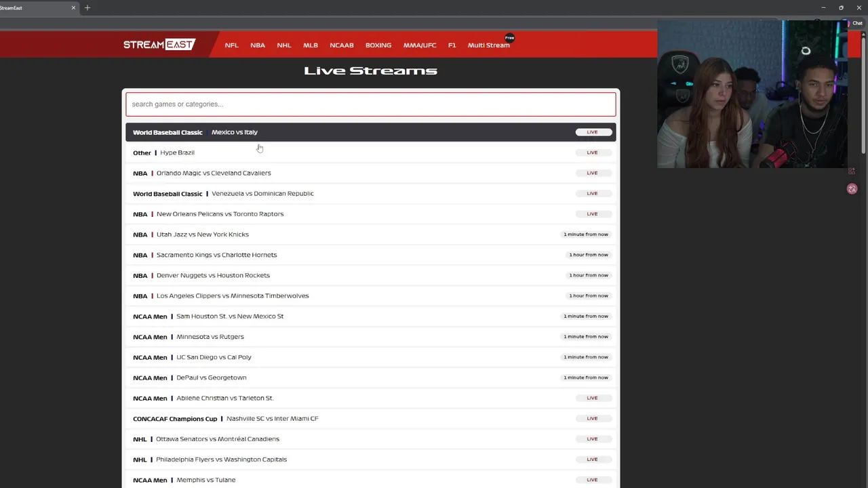
Task: Open the BOXING menu item
Action: (378, 45)
